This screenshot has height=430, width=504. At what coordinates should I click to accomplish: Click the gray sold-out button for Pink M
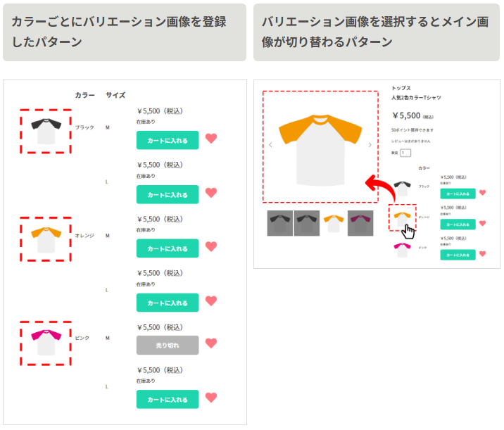click(168, 346)
